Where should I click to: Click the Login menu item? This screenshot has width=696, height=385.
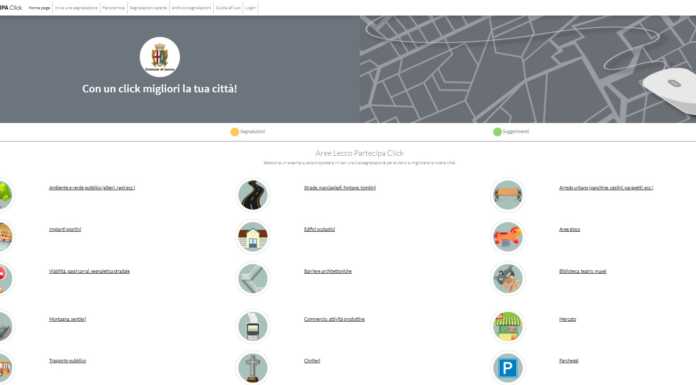(250, 8)
